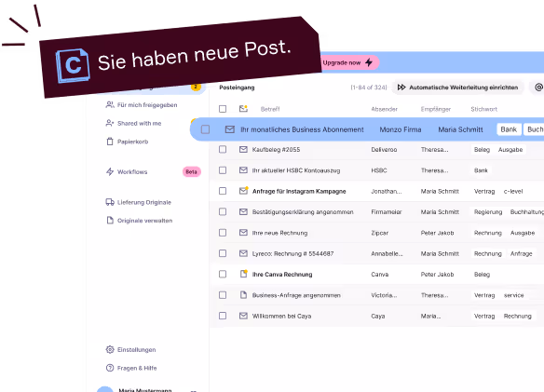The height and width of the screenshot is (392, 544).
Task: Click the Caya logo in the banner
Action: coord(73,65)
